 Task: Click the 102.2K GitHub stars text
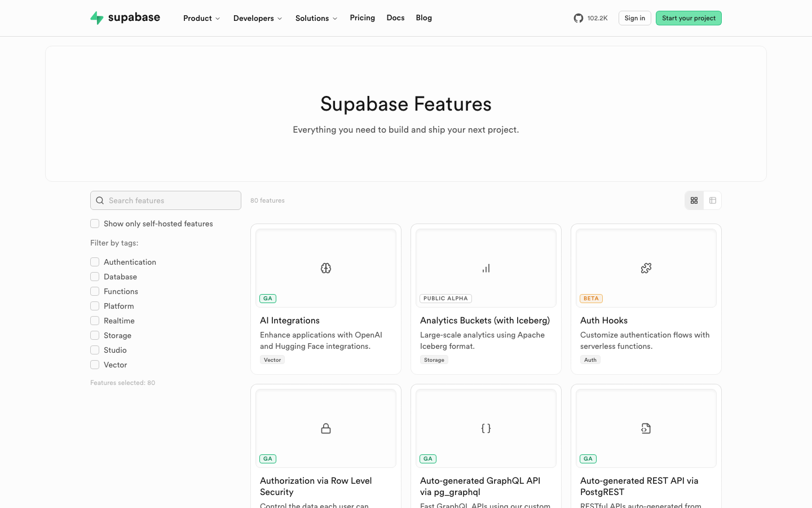point(597,18)
